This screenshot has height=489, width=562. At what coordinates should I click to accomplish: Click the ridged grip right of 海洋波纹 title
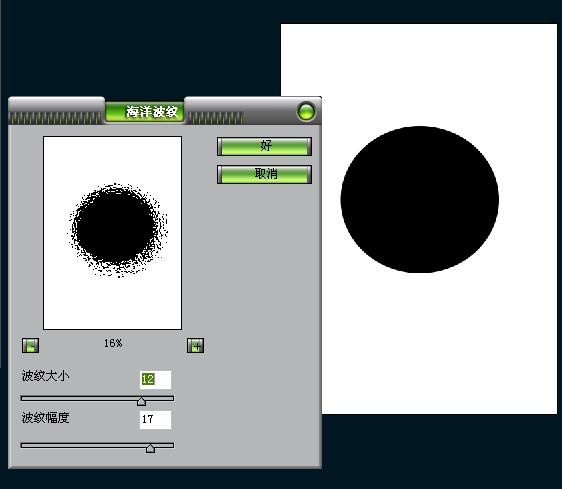click(215, 118)
